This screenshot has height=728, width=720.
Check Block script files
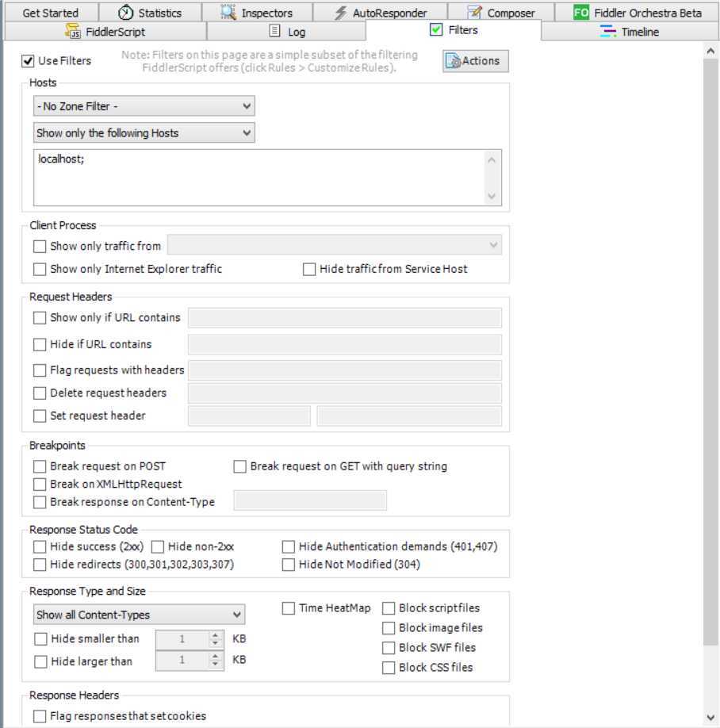(x=389, y=608)
